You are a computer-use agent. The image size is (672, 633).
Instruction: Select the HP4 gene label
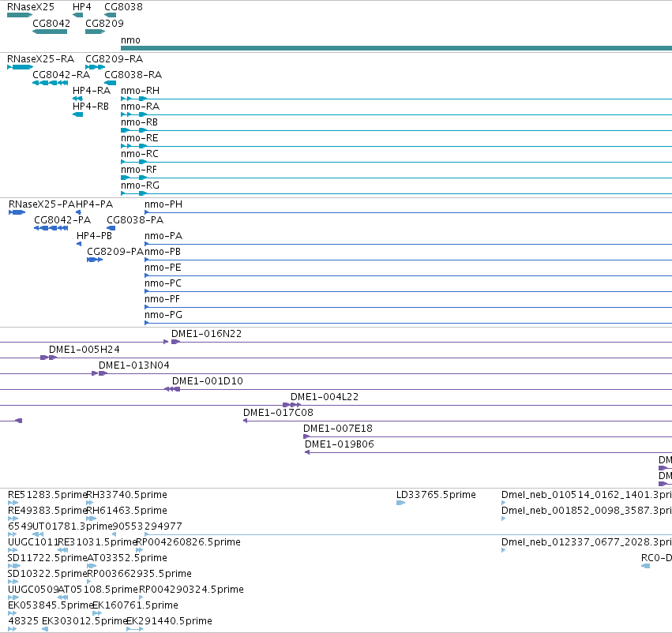coord(82,7)
